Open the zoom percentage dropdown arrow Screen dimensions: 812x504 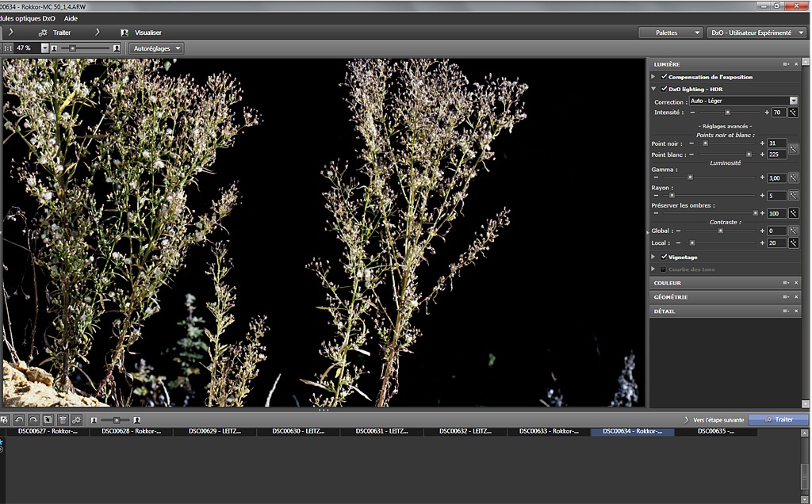coord(44,48)
